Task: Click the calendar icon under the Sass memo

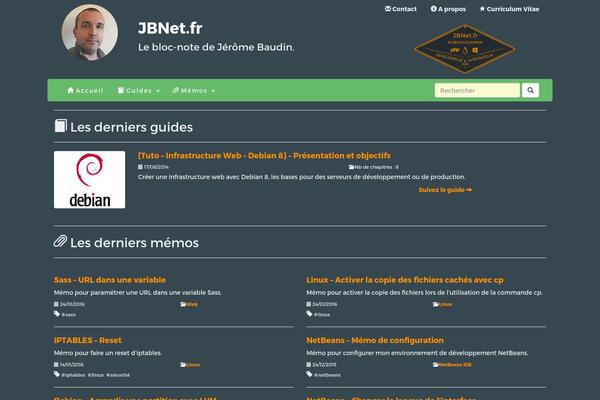Action: point(56,304)
